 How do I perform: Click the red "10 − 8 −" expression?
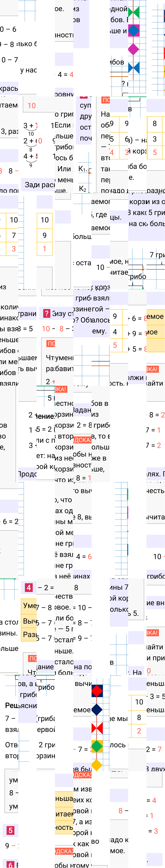[x=55, y=329]
